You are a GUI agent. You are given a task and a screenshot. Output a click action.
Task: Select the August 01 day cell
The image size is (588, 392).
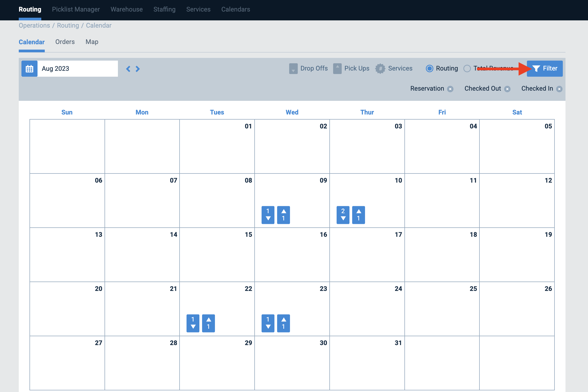click(217, 146)
